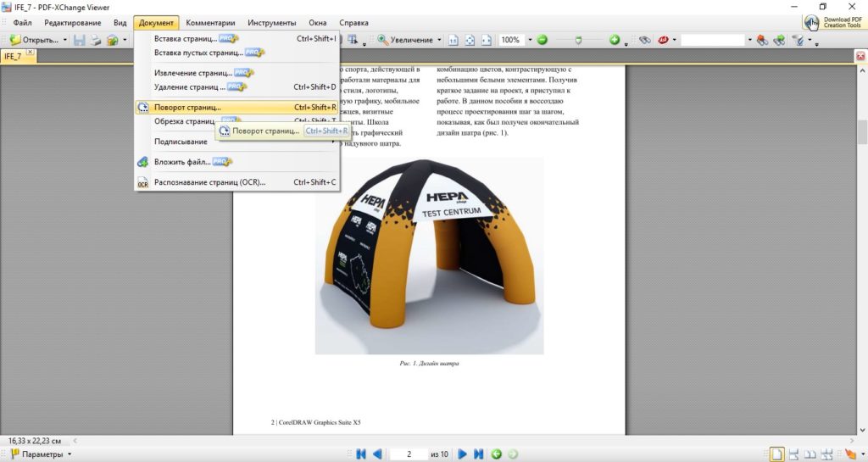This screenshot has width=868, height=462.
Task: Go to the first page
Action: pos(361,454)
